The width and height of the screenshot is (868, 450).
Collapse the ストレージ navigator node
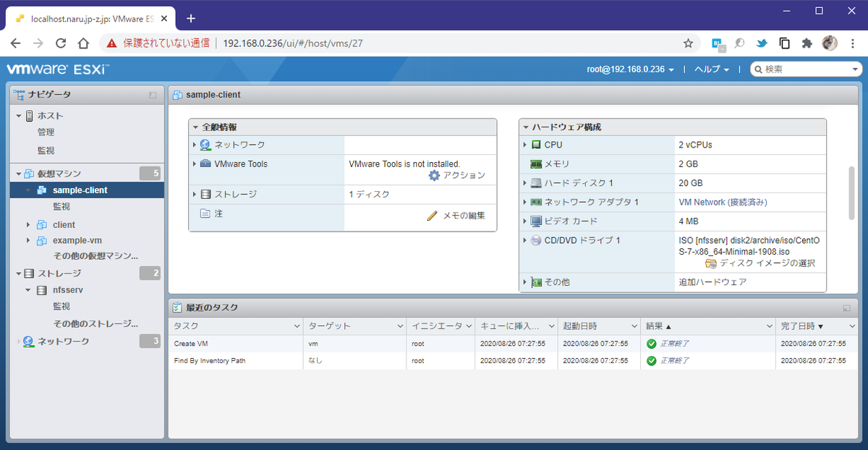(x=18, y=273)
